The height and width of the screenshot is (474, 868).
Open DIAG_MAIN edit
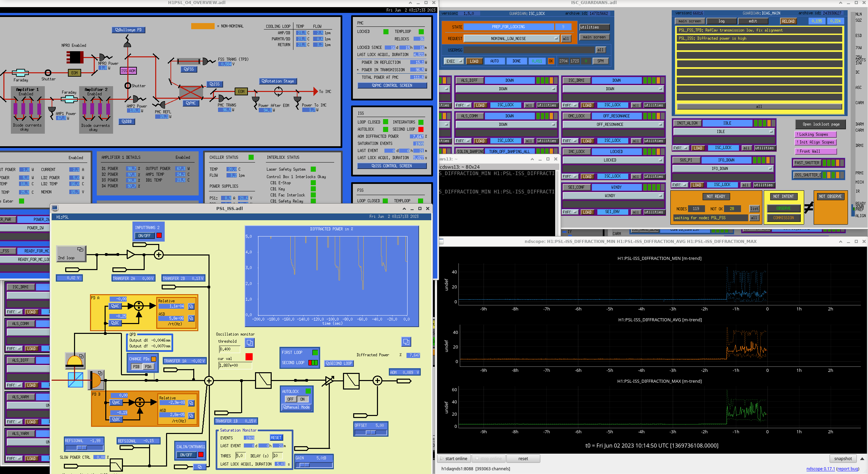(753, 21)
